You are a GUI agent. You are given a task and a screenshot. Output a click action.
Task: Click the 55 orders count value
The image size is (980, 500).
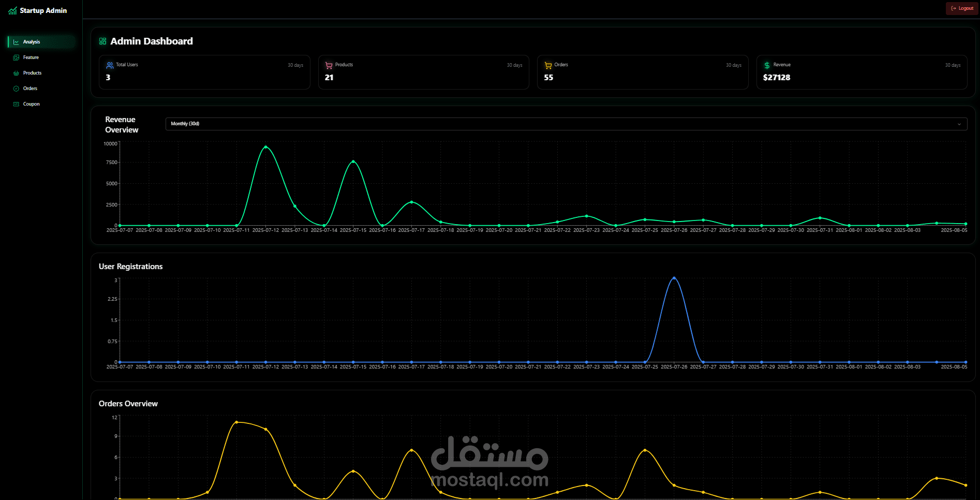point(548,78)
